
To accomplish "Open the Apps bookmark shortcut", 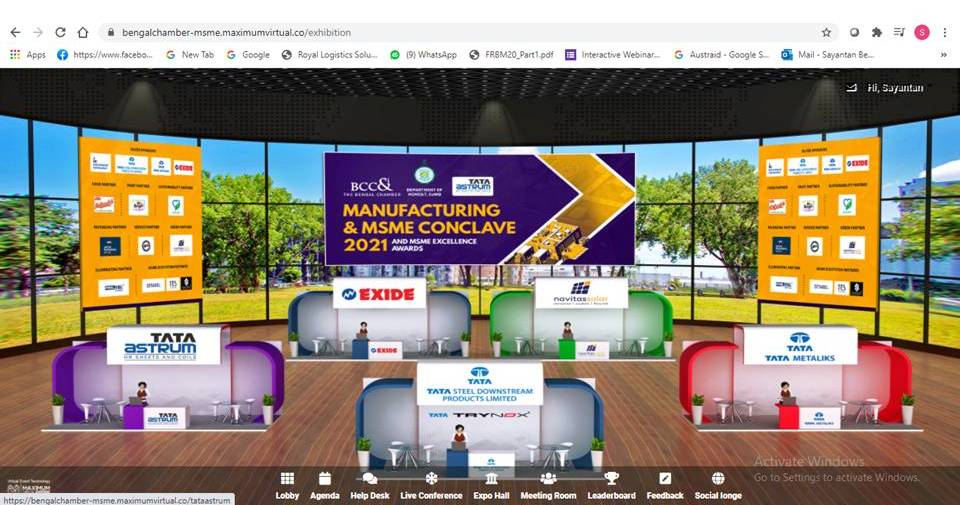I will click(28, 54).
